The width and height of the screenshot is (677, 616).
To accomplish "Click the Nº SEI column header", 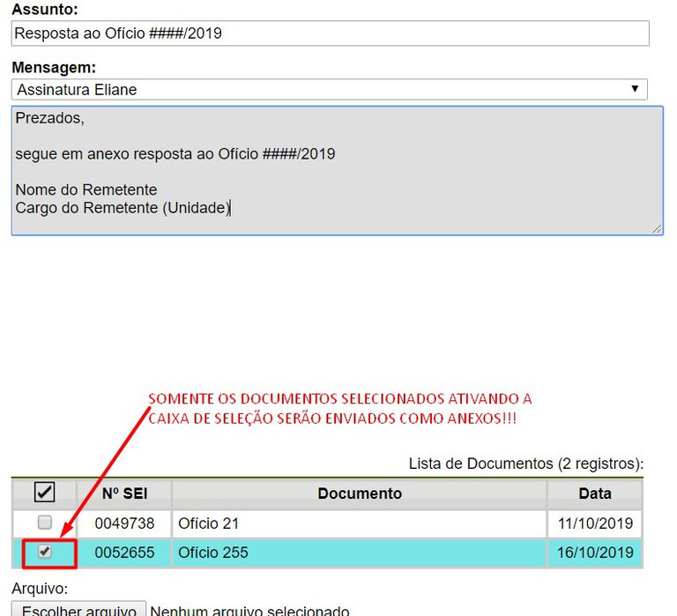I will pyautogui.click(x=124, y=494).
